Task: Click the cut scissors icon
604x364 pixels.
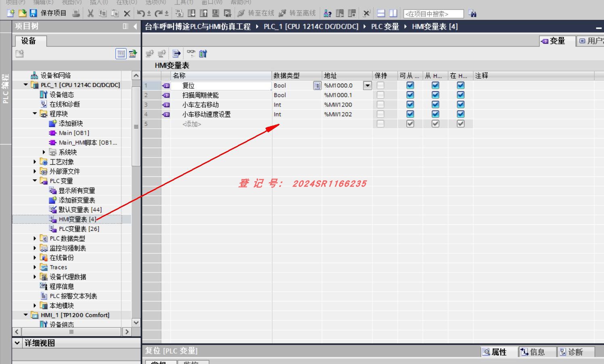Action: [x=90, y=13]
